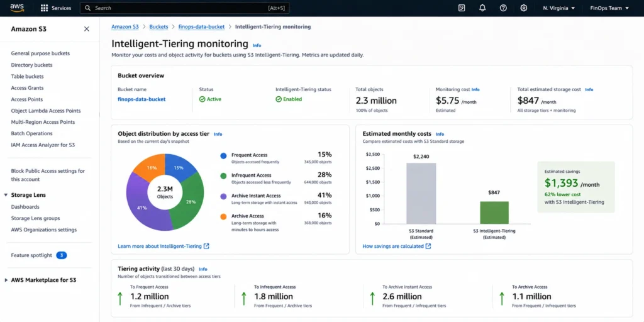Open Info next to Estimated monthly costs
The height and width of the screenshot is (322, 644).
[440, 135]
